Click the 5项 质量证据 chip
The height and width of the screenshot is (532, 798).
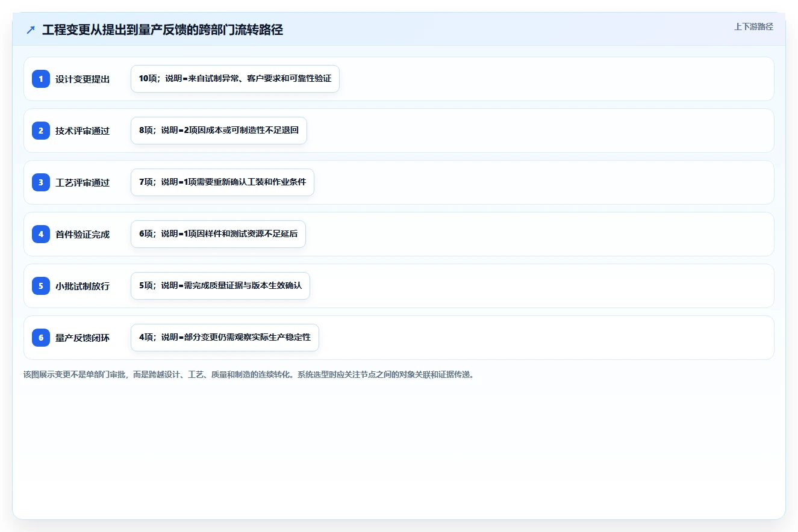point(220,286)
